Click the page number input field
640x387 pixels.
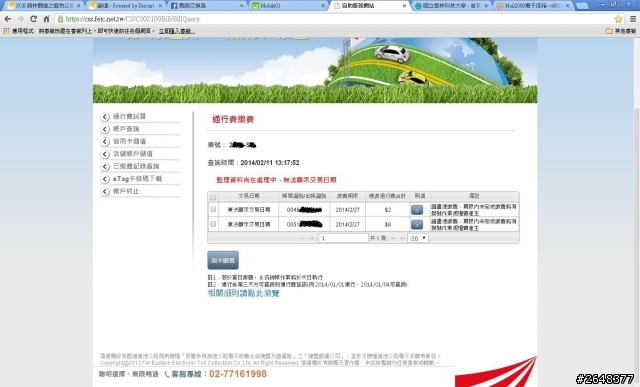(343, 238)
